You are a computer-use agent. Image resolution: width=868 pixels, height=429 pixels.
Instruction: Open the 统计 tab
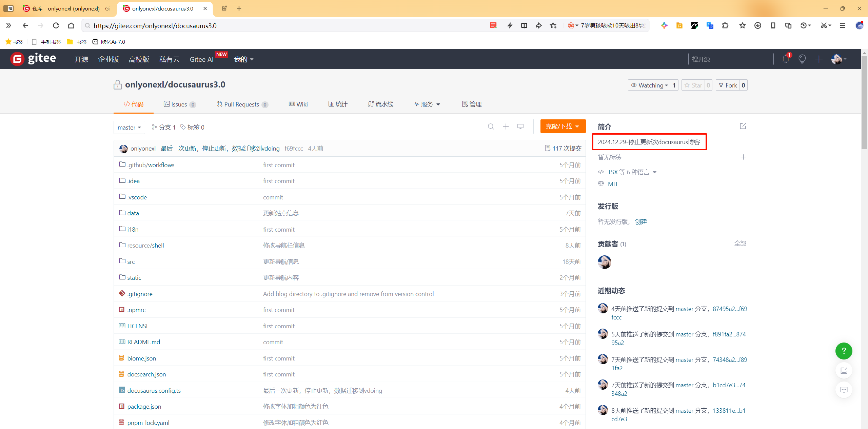pos(338,104)
